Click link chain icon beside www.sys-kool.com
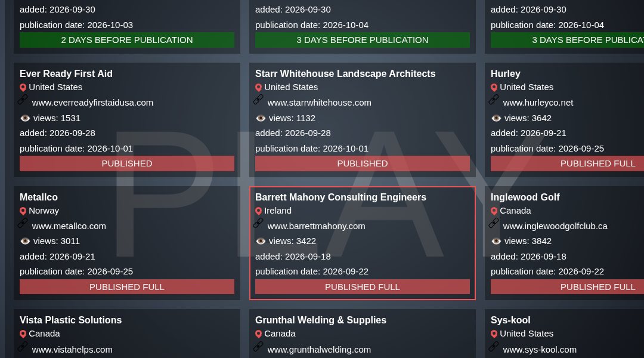This screenshot has width=644, height=358. coord(494,347)
